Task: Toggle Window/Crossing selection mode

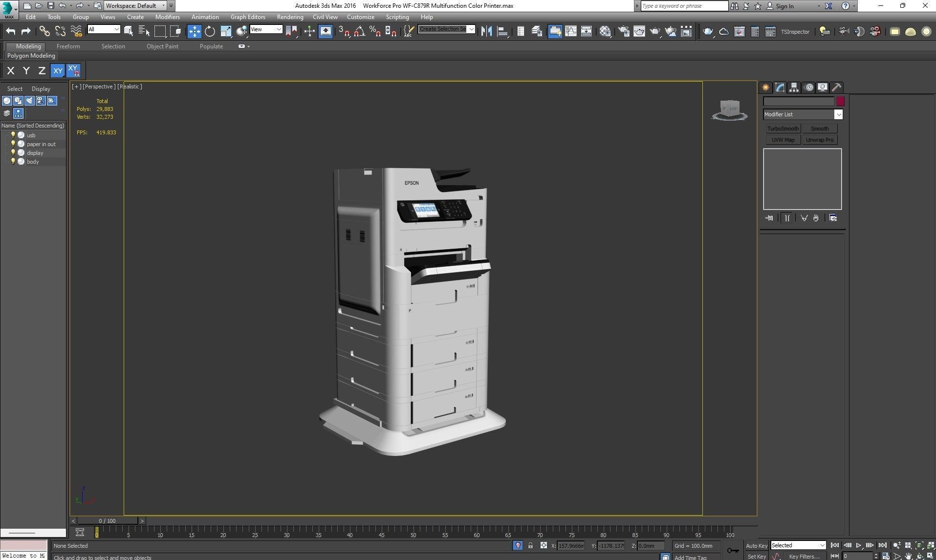Action: click(x=175, y=31)
